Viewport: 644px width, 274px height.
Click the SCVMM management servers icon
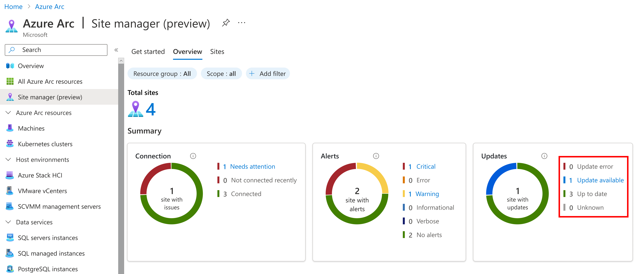(10, 206)
